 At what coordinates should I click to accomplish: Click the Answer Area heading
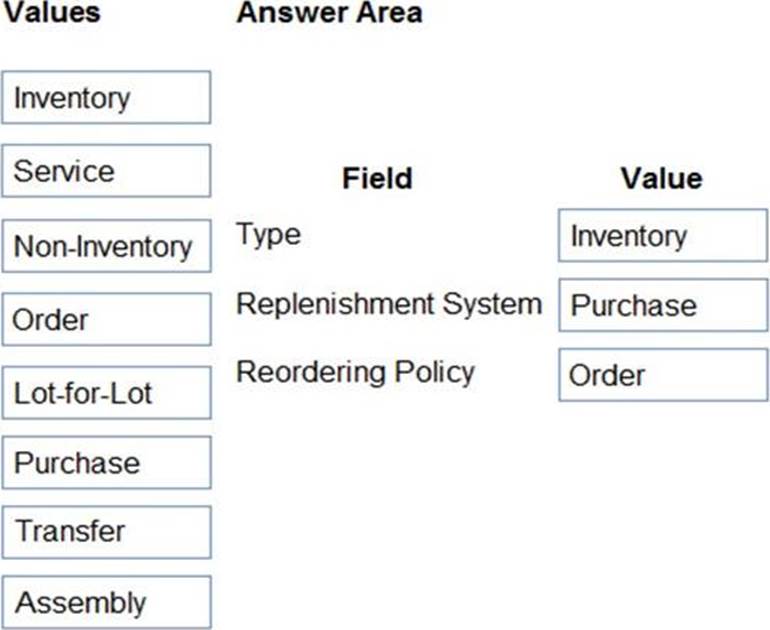[329, 13]
